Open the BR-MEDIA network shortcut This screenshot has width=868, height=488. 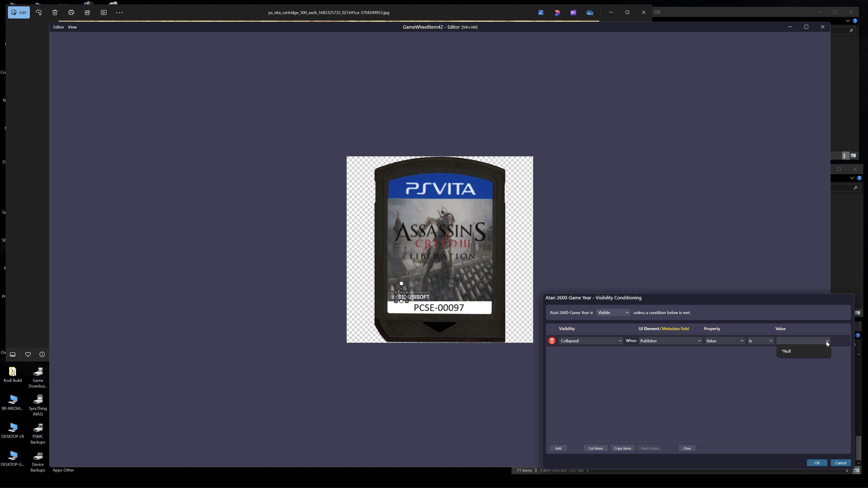pos(12,402)
